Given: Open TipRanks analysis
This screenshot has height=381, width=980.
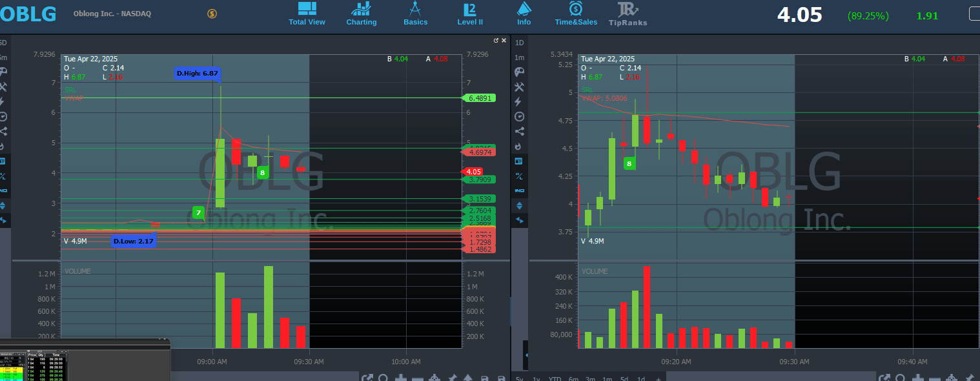Looking at the screenshot, I should [628, 14].
